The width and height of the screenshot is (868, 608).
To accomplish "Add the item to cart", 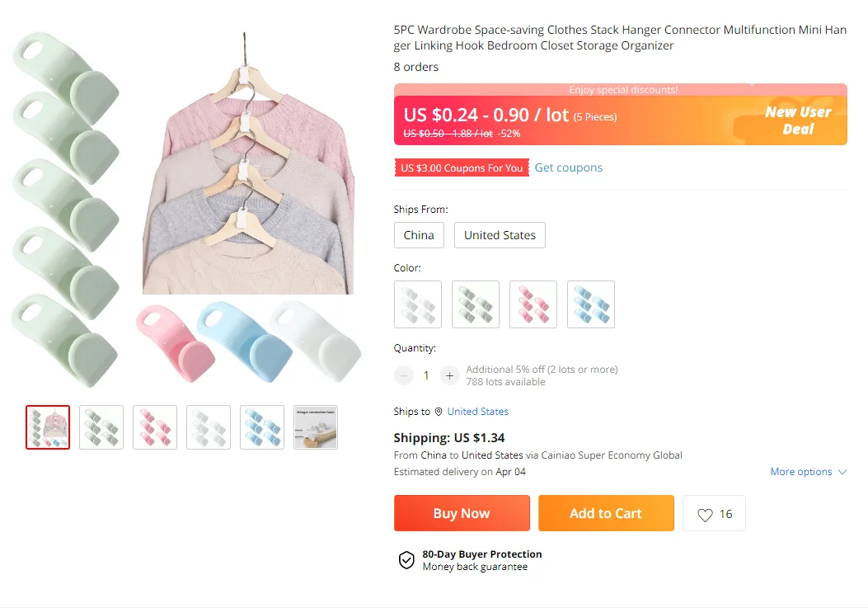I will (x=606, y=513).
